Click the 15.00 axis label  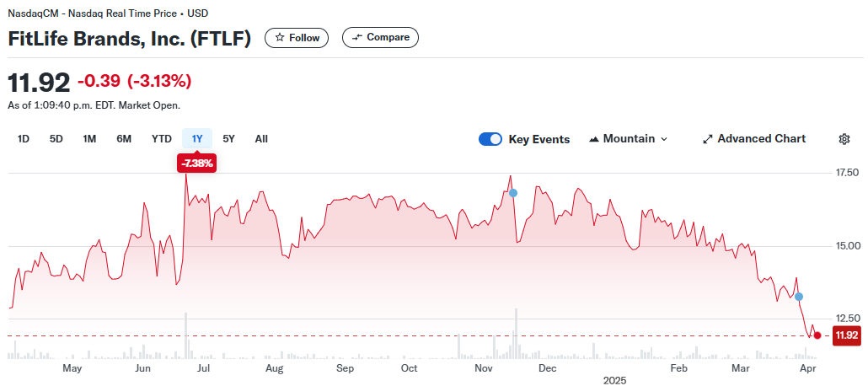pos(846,245)
